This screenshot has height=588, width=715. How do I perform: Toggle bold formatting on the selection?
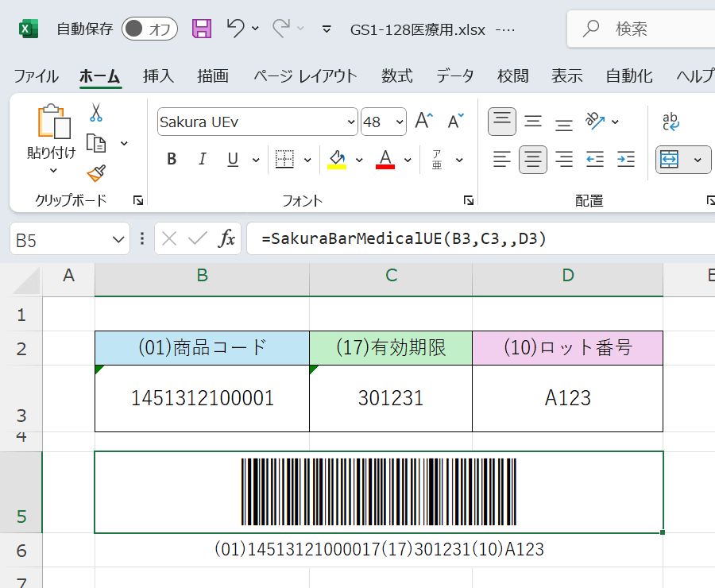coord(171,158)
